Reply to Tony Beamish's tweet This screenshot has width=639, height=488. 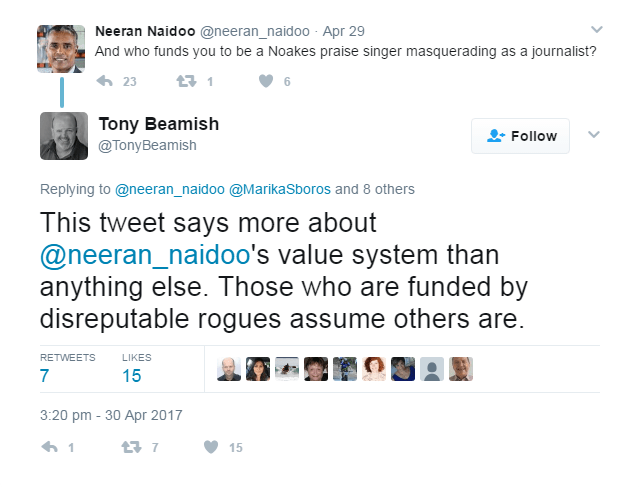pos(50,448)
